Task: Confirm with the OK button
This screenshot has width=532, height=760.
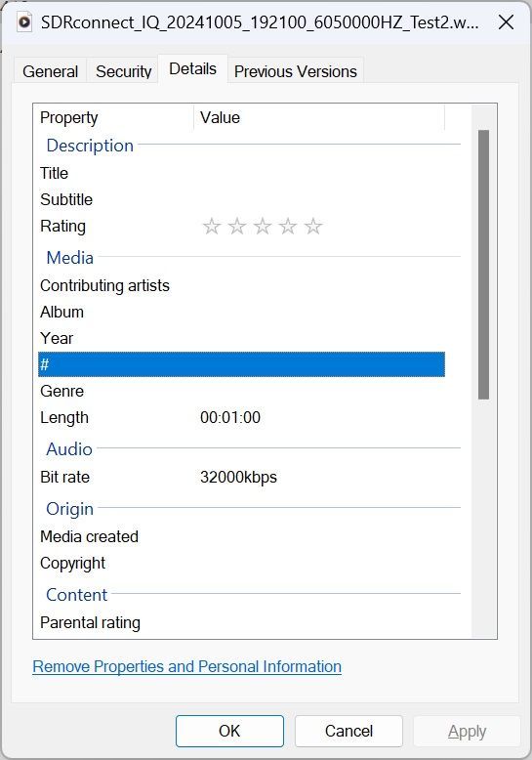Action: [229, 731]
